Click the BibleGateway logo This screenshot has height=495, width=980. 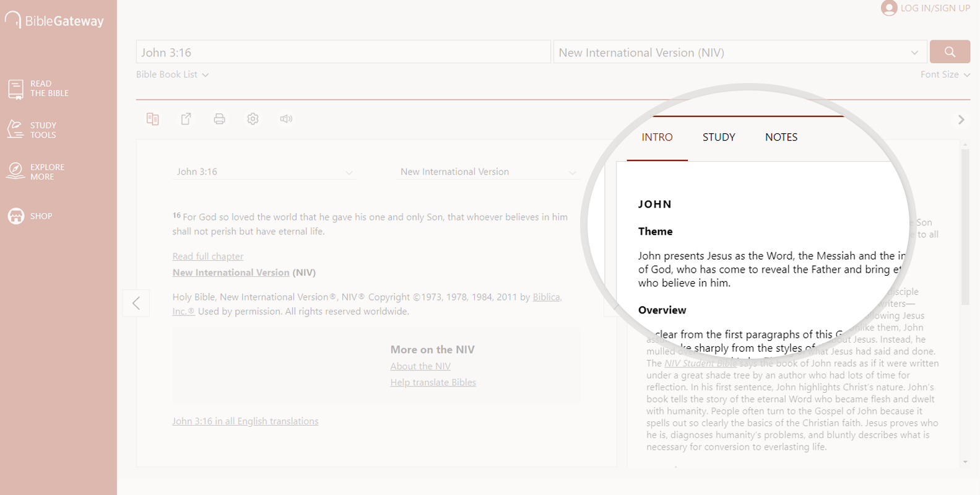click(54, 20)
